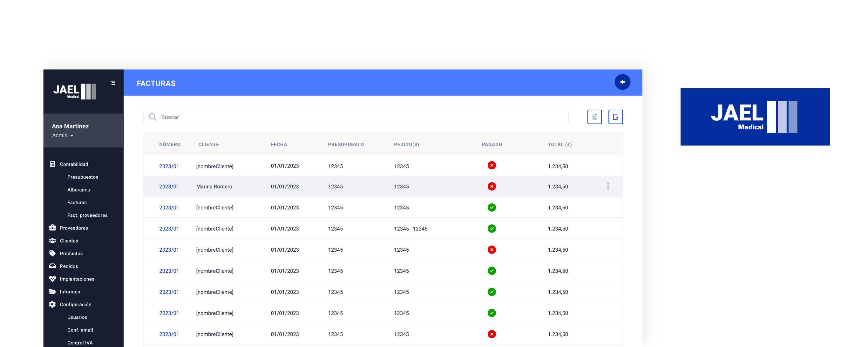Click the search magnifier icon
868x347 pixels.
point(152,117)
